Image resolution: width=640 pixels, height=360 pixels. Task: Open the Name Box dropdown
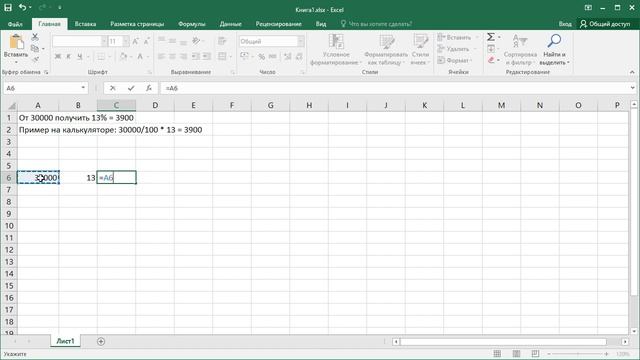[x=83, y=88]
